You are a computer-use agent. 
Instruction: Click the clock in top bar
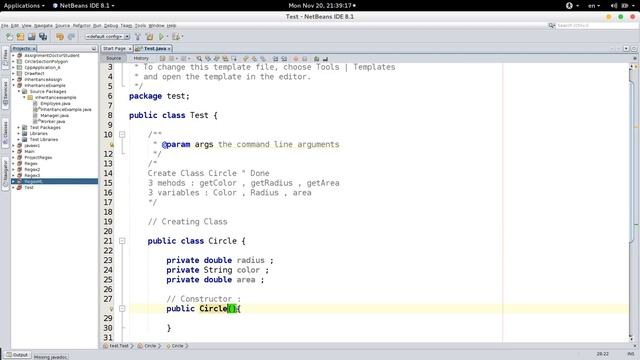point(322,6)
